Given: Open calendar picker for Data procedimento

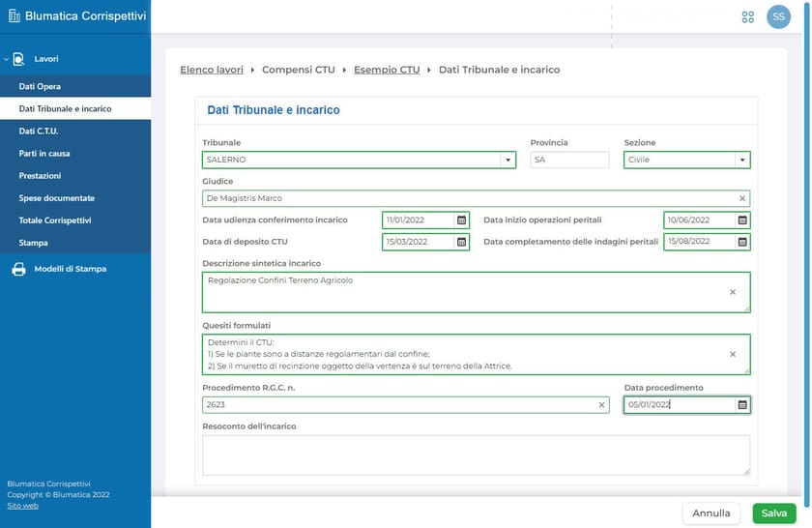Looking at the screenshot, I should point(742,405).
